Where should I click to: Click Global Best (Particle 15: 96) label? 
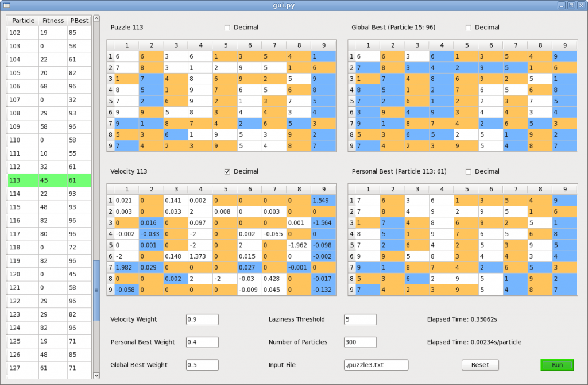click(393, 28)
